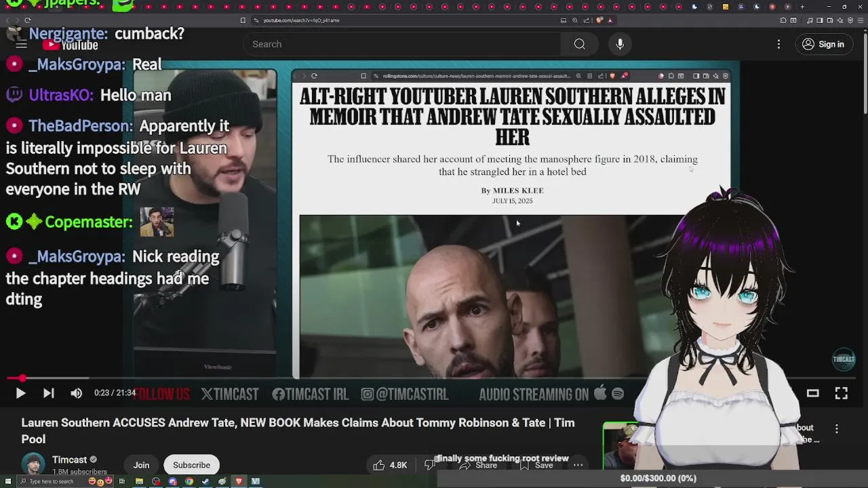Save the video to a playlist

[x=536, y=466]
